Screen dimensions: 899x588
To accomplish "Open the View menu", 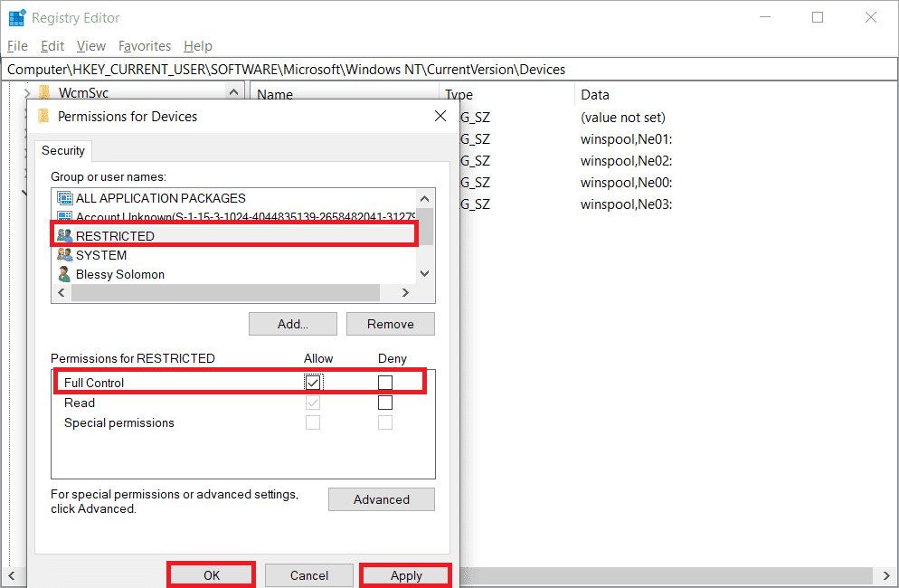I will coord(91,46).
